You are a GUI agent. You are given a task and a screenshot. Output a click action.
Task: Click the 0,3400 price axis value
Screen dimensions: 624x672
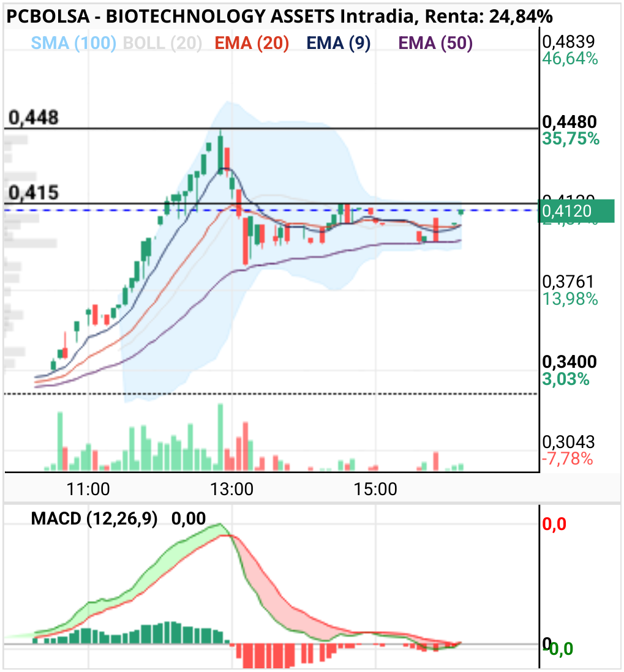point(569,362)
